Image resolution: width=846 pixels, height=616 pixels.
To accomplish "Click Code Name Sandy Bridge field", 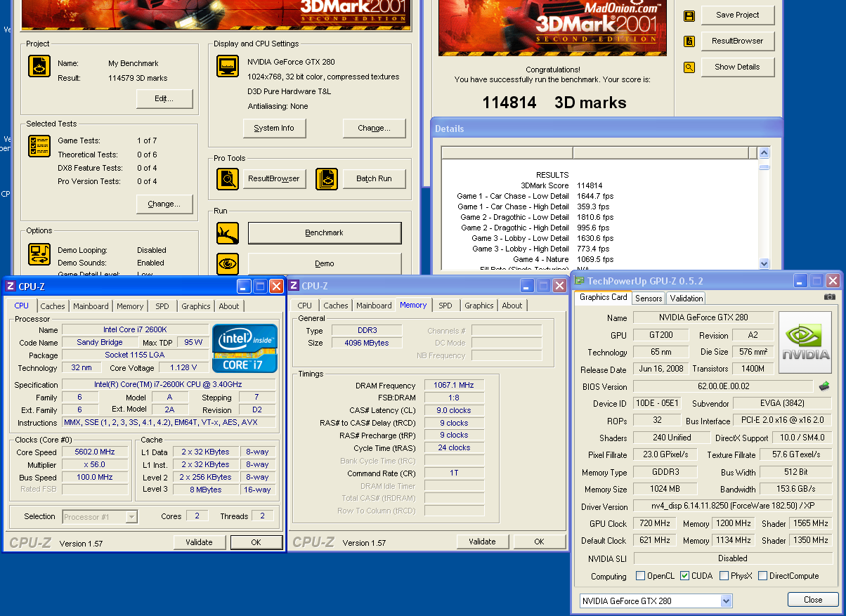I will [100, 343].
